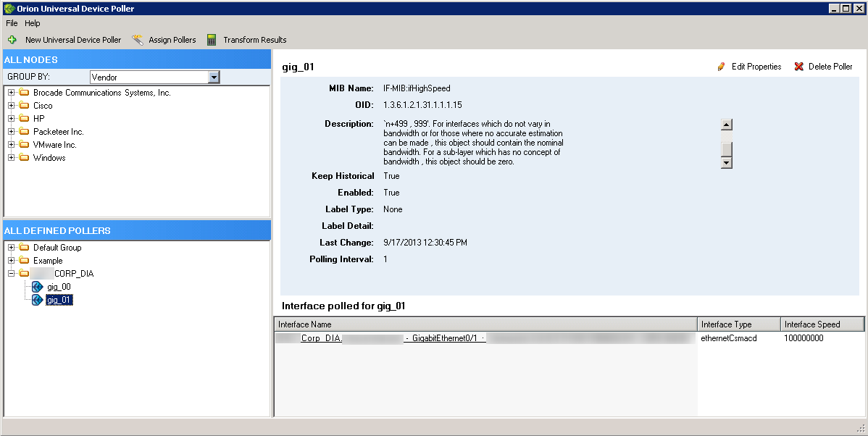Image resolution: width=868 pixels, height=436 pixels.
Task: Click the Example folder icon
Action: tap(24, 261)
